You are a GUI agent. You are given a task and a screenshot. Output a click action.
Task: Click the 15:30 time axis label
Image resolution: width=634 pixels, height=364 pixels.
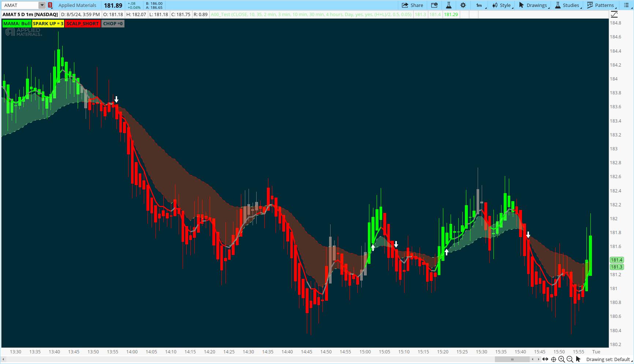[x=482, y=352]
